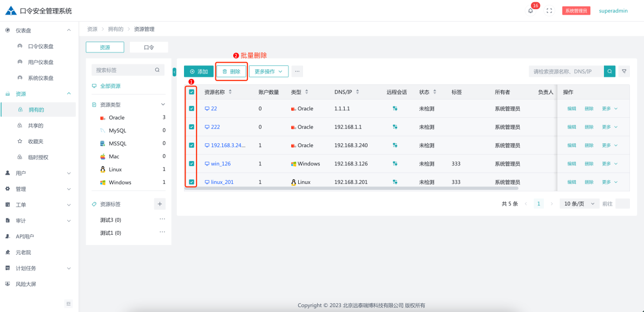Click the resource name search field
This screenshot has width=644, height=312.
point(566,71)
